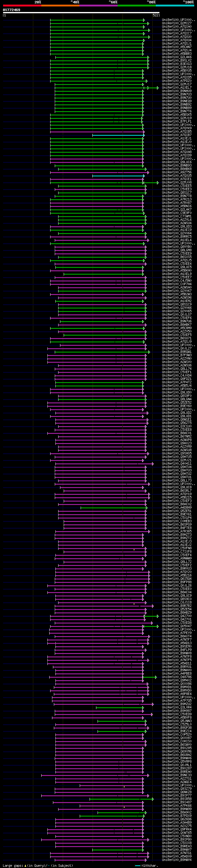
Task: Click the =100char scale legend
Action: (x=146, y=865)
